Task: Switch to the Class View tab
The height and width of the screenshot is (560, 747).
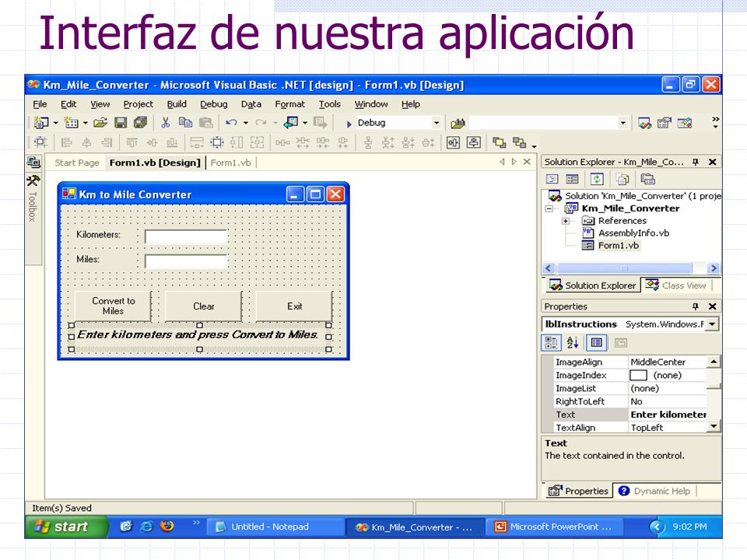Action: pyautogui.click(x=675, y=285)
